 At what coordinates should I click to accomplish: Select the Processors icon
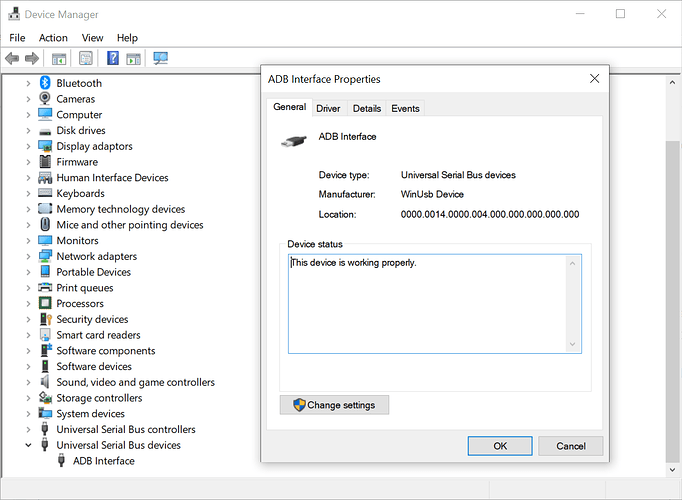click(45, 303)
